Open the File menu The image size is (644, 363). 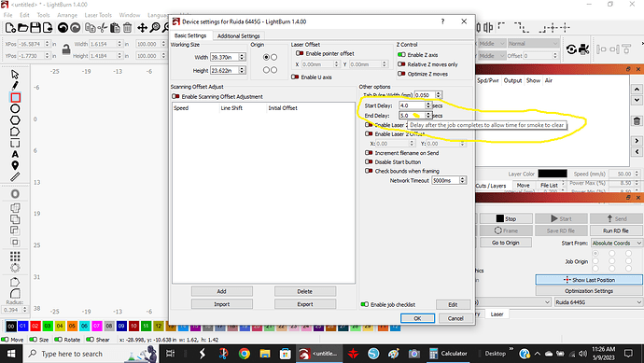tap(7, 15)
